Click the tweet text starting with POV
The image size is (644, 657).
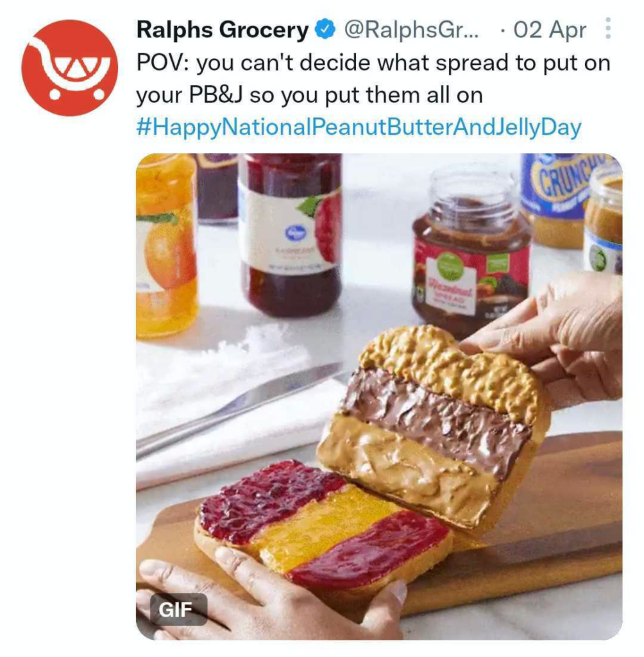click(x=373, y=78)
